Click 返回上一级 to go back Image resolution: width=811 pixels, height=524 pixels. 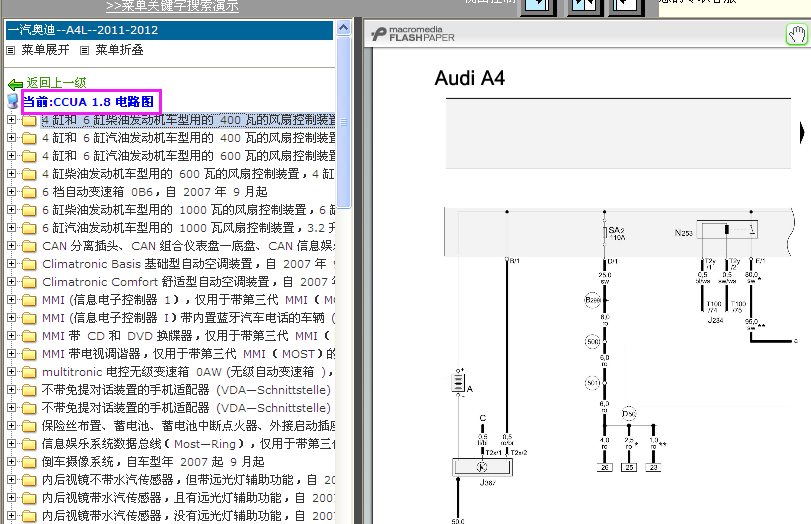coord(56,83)
